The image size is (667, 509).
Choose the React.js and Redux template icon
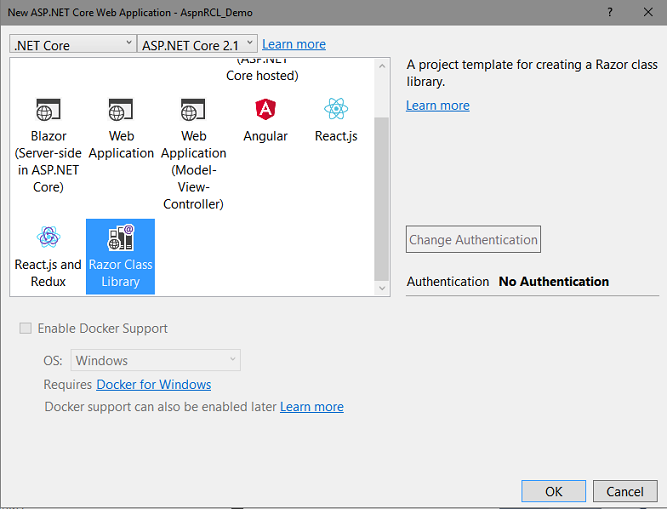point(48,237)
